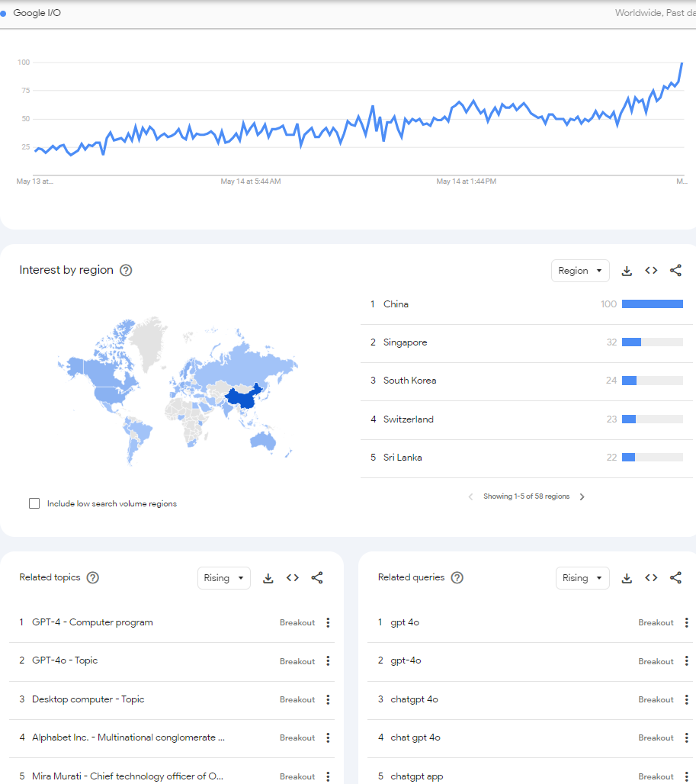Open the 'gpt-4o' related query

[406, 660]
